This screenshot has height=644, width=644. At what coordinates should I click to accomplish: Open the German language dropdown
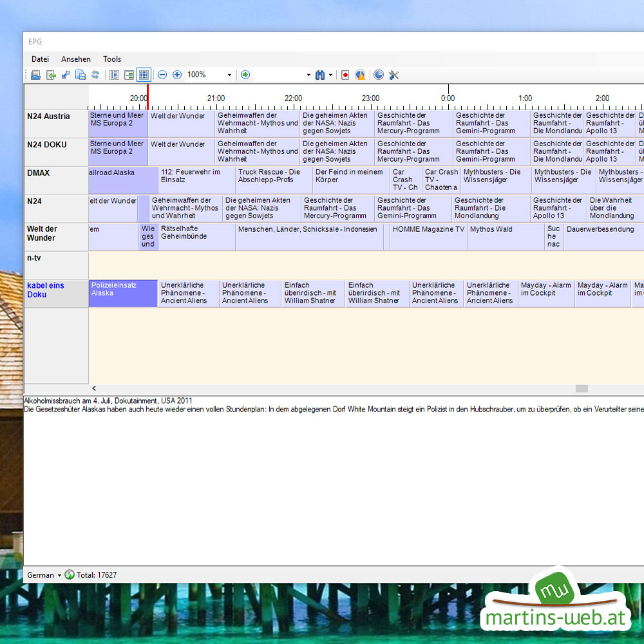pos(44,575)
